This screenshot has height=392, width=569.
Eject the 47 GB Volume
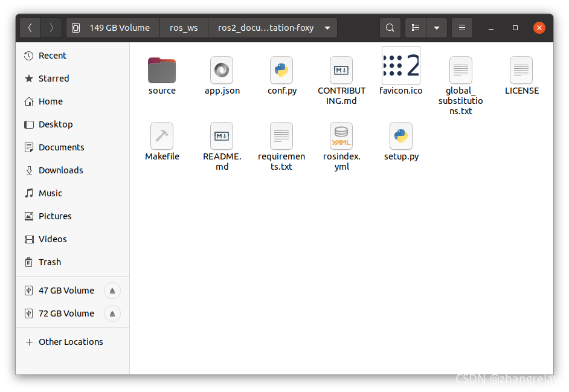click(112, 291)
